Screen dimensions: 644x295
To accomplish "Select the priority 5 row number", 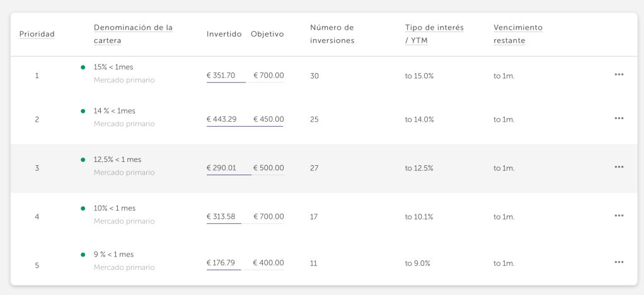I will [x=37, y=265].
